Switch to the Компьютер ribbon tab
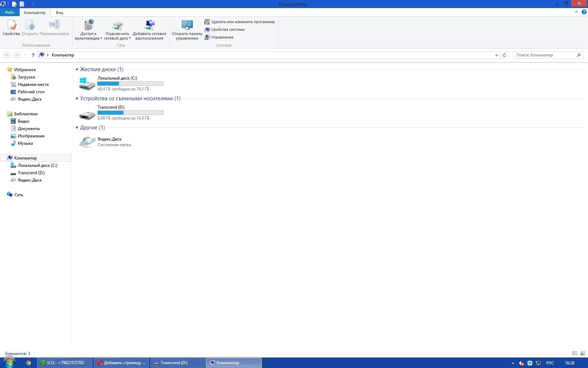Screen dimensions: 588x368 tap(35, 13)
